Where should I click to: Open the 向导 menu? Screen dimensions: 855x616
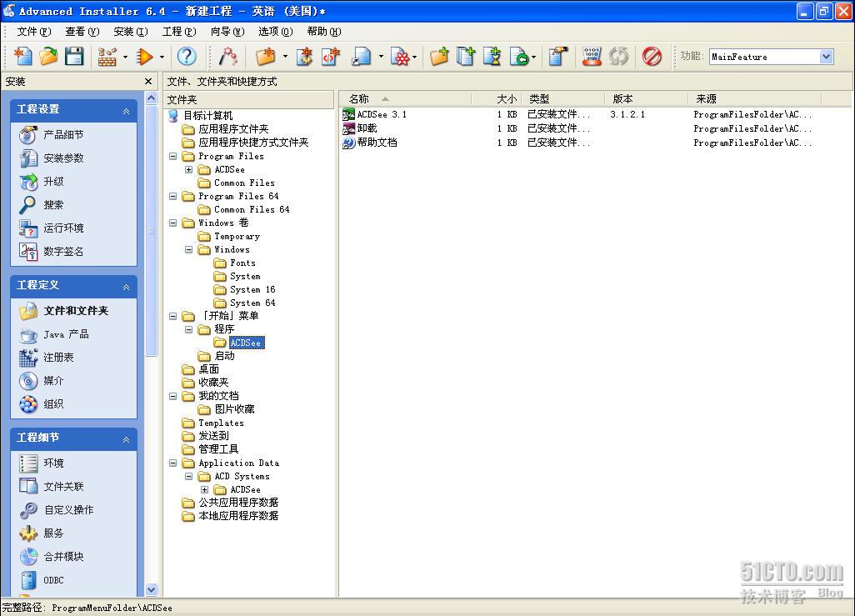click(227, 31)
